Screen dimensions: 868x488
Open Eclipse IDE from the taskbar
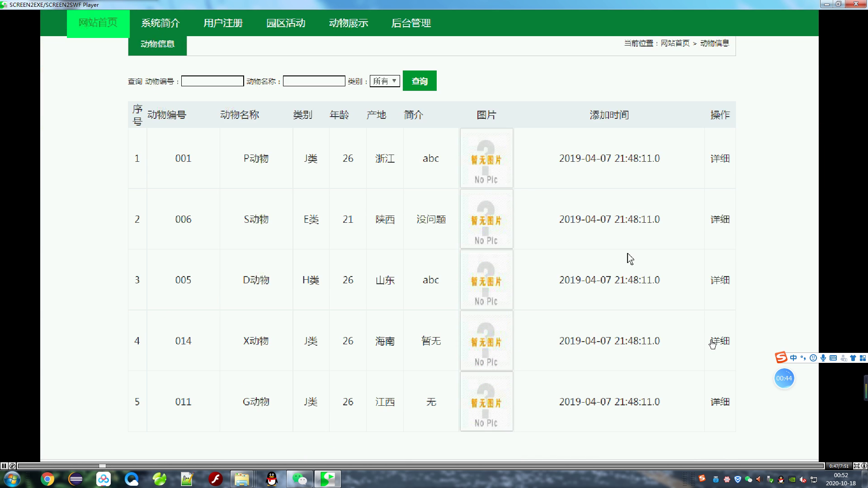coord(75,479)
